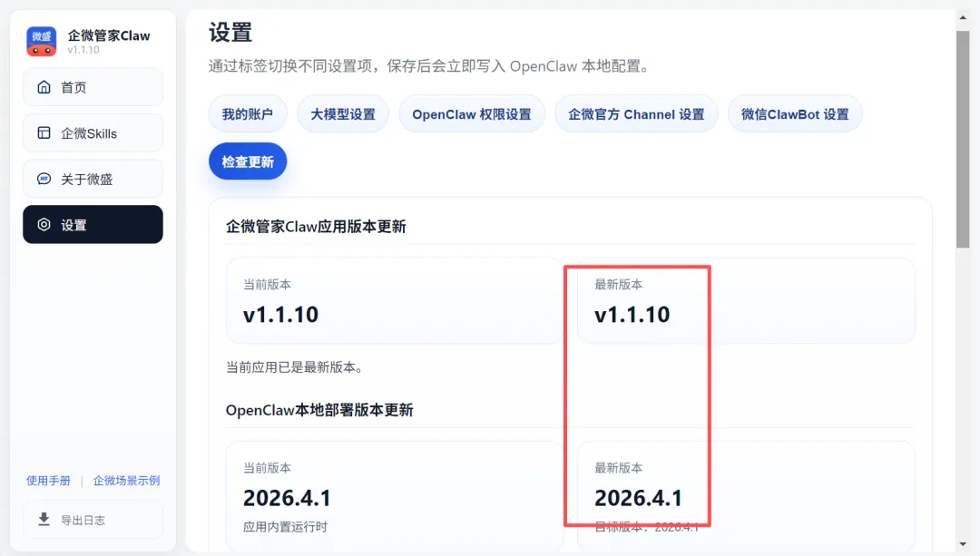The width and height of the screenshot is (980, 556).
Task: Click the 企微管家Claw app name in sidebar
Action: pyautogui.click(x=109, y=35)
